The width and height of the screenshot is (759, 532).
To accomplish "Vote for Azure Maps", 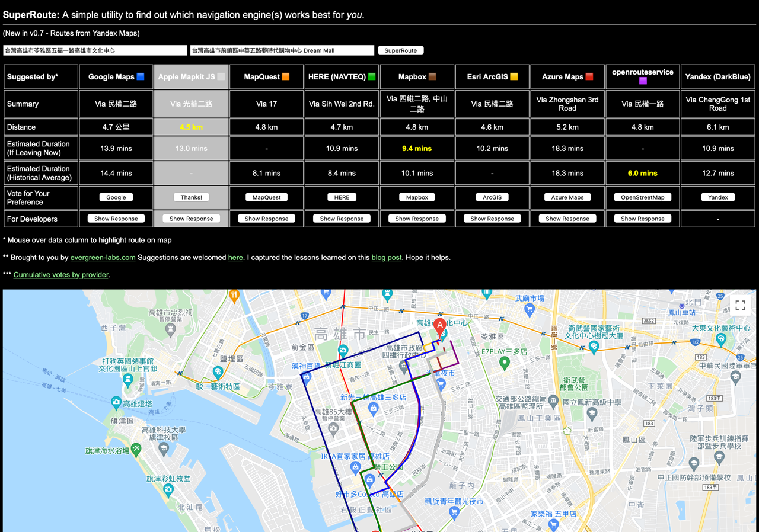I will [567, 197].
